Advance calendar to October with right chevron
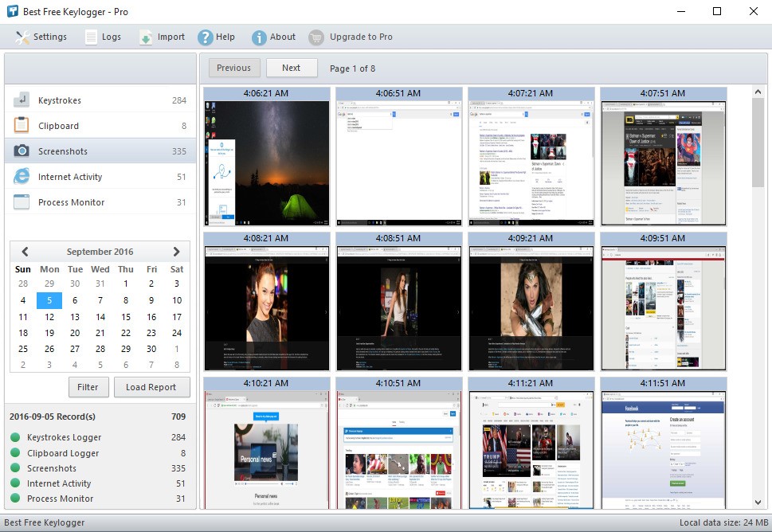The width and height of the screenshot is (772, 532). (177, 251)
